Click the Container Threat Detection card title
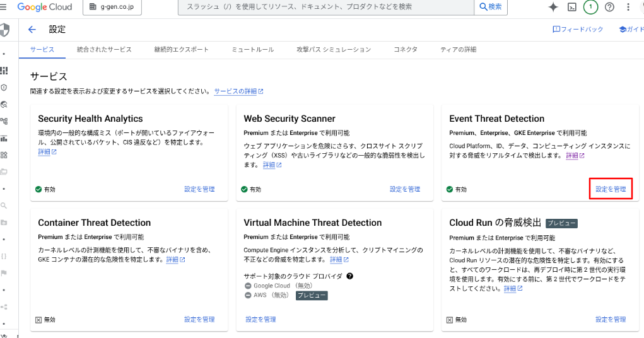This screenshot has height=338, width=644. coord(95,223)
